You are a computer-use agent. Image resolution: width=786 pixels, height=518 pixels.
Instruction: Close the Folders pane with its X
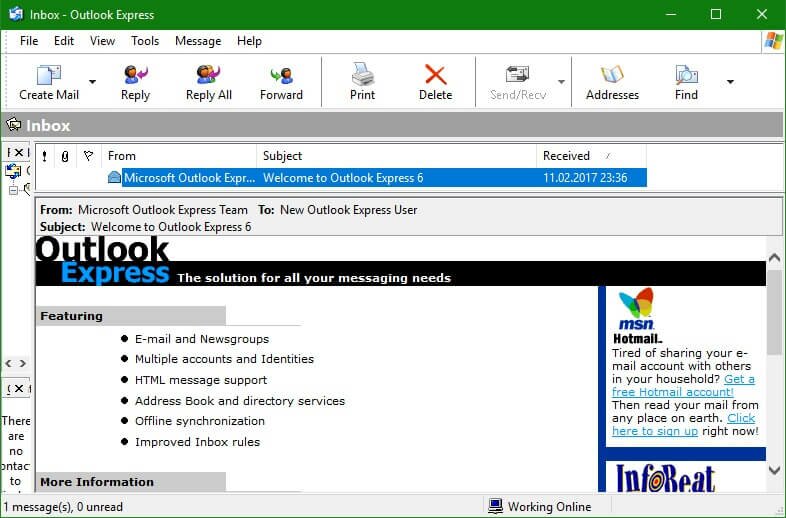pyautogui.click(x=19, y=152)
